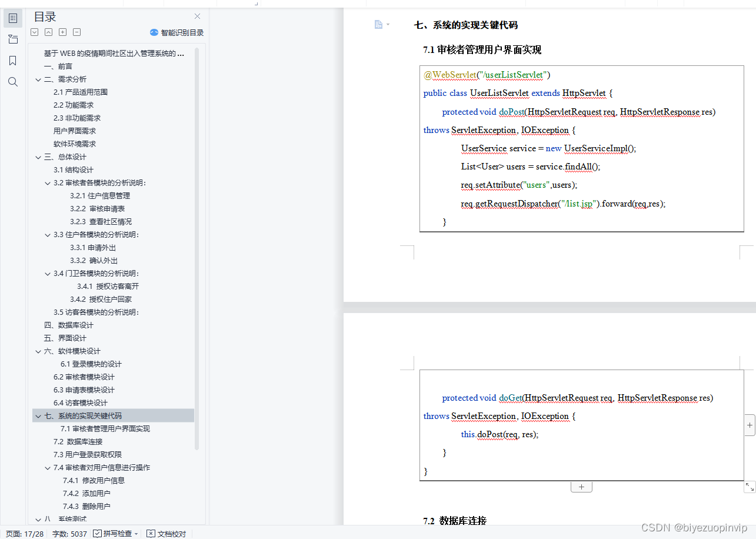This screenshot has height=539, width=756.
Task: Collapse 3.4 门卫各模块的分析说明 node
Action: [x=48, y=274]
